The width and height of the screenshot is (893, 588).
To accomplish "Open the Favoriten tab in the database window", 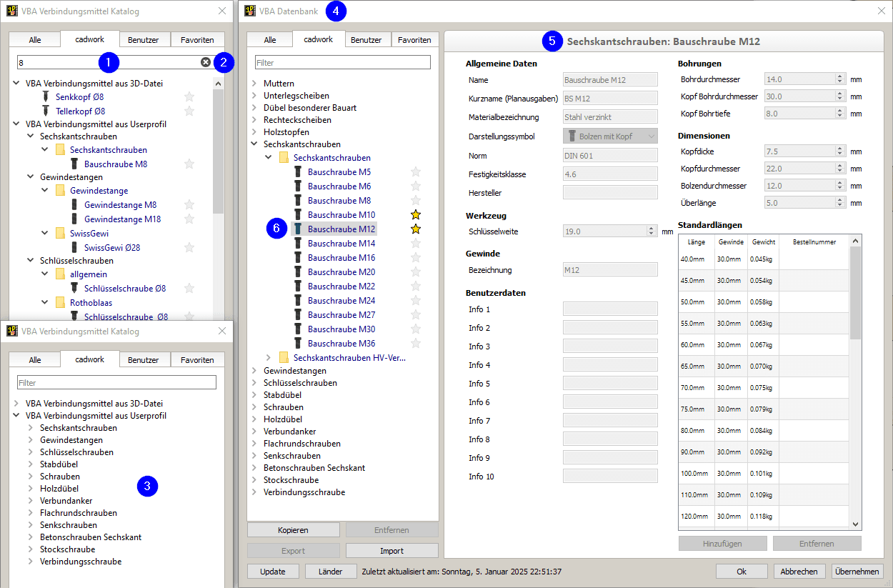I will tap(414, 39).
